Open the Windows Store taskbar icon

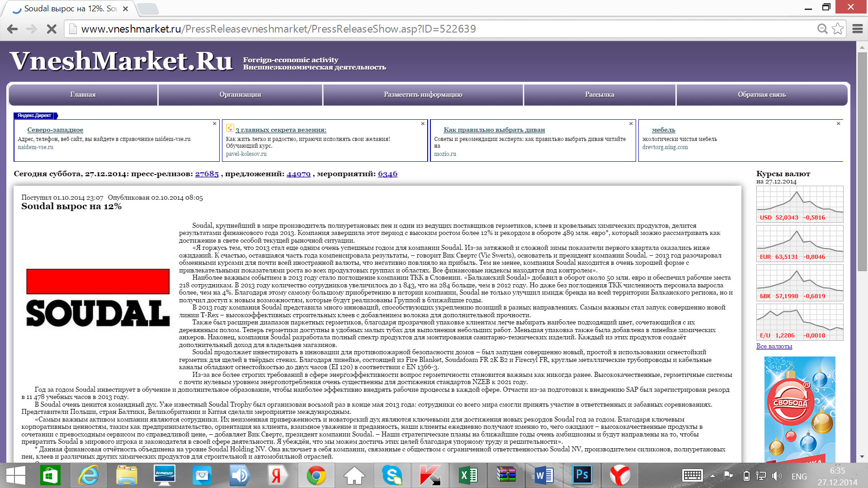[50, 476]
